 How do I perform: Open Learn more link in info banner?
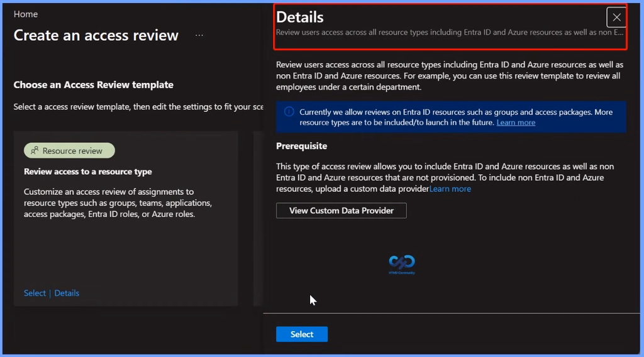point(516,123)
